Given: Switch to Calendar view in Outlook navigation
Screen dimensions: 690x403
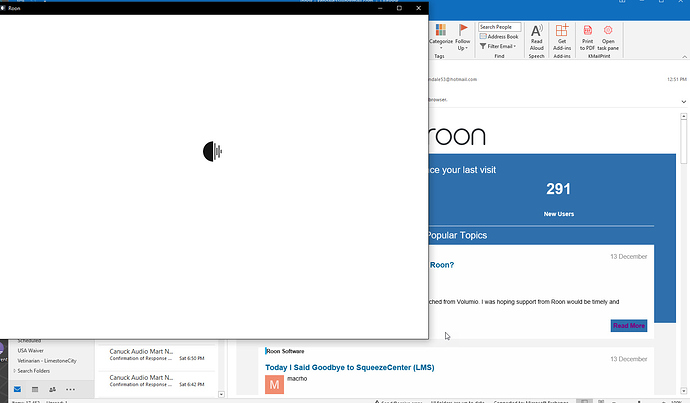Looking at the screenshot, I should 35,389.
